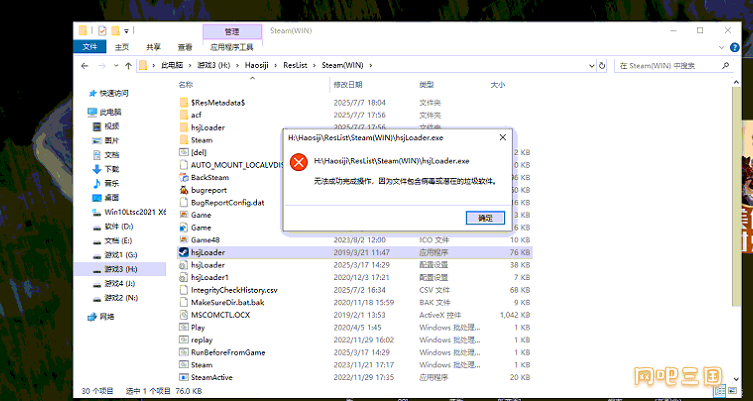Open quick access toolbar customize dropdown
The width and height of the screenshot is (753, 401).
pyautogui.click(x=126, y=31)
